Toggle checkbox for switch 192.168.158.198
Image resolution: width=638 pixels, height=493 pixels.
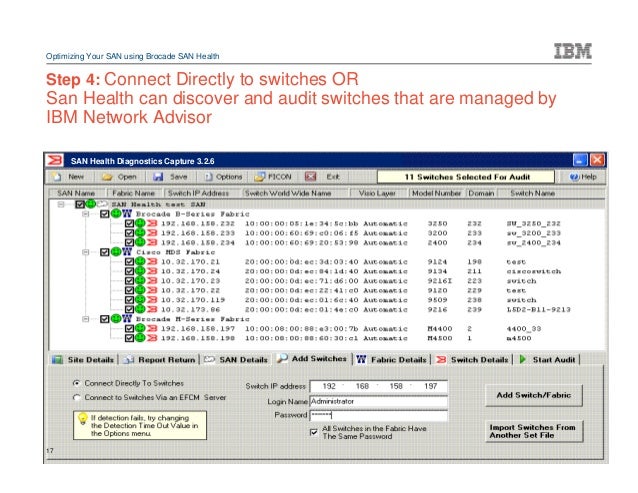(x=129, y=338)
